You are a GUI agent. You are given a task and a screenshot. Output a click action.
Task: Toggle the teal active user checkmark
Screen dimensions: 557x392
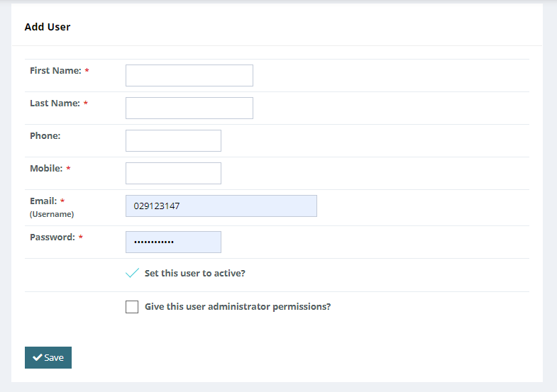132,273
